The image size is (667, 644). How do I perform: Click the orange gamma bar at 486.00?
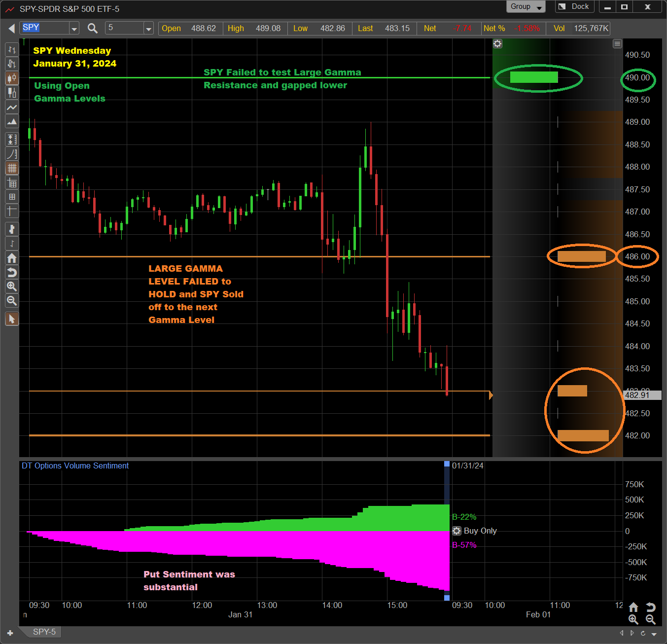click(582, 256)
